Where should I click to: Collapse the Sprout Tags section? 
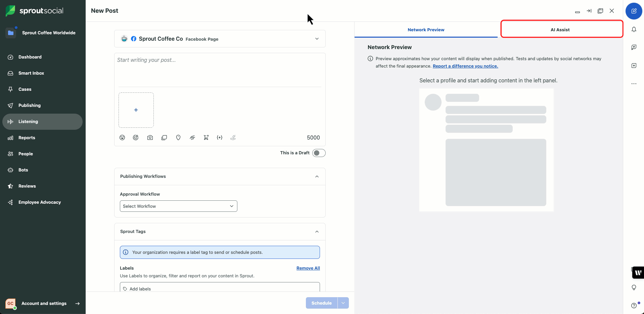(x=317, y=232)
